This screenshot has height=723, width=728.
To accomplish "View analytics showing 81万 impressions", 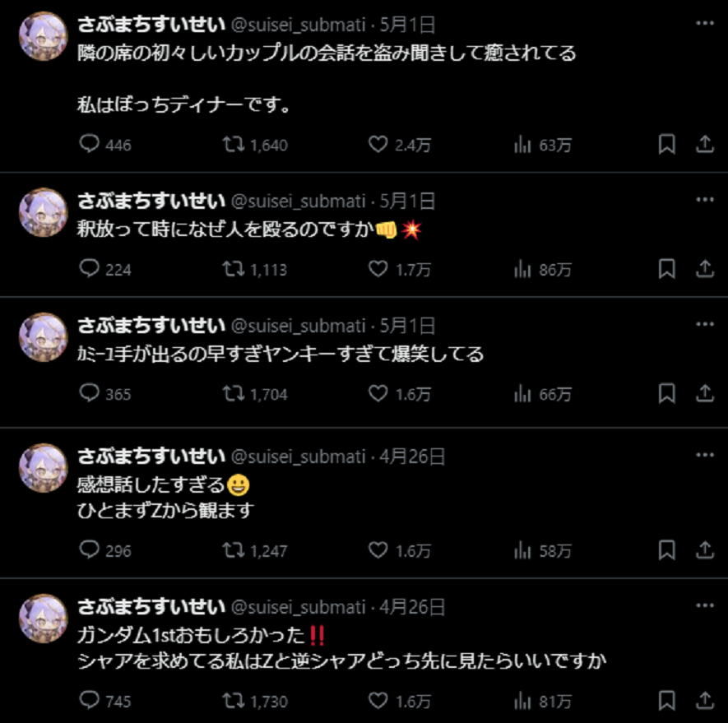I will point(542,701).
